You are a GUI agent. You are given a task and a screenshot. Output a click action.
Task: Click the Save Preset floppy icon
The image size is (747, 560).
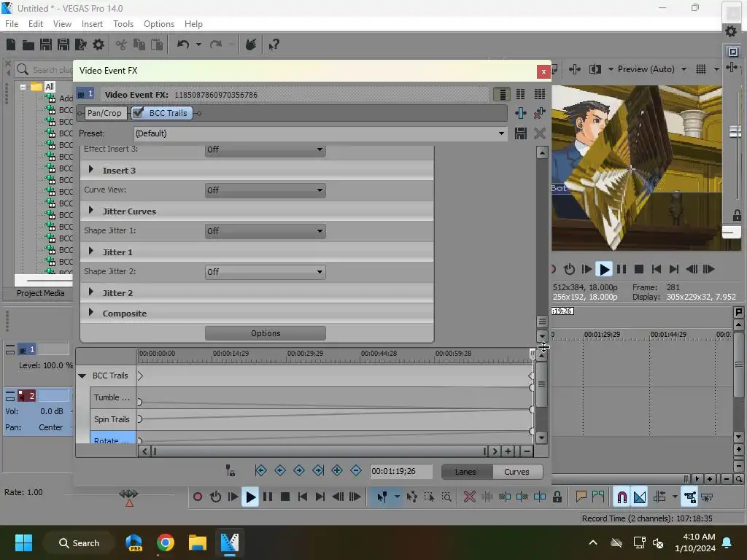coord(521,133)
